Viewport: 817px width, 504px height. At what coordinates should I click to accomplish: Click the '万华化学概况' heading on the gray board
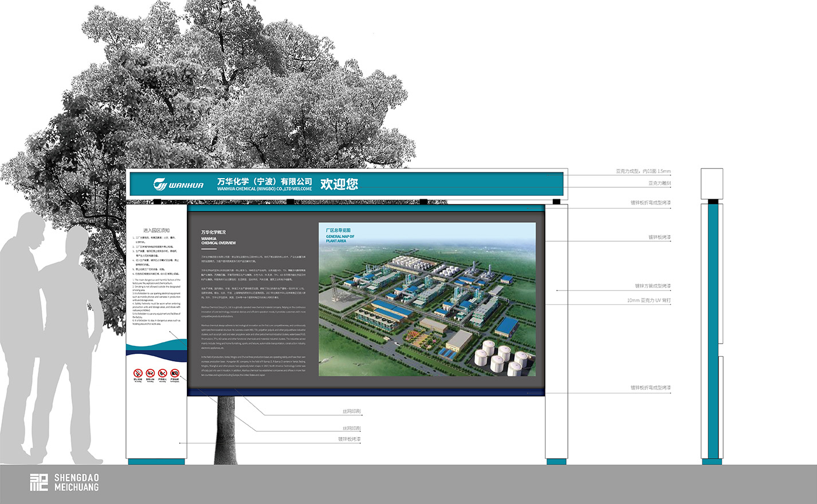[213, 233]
